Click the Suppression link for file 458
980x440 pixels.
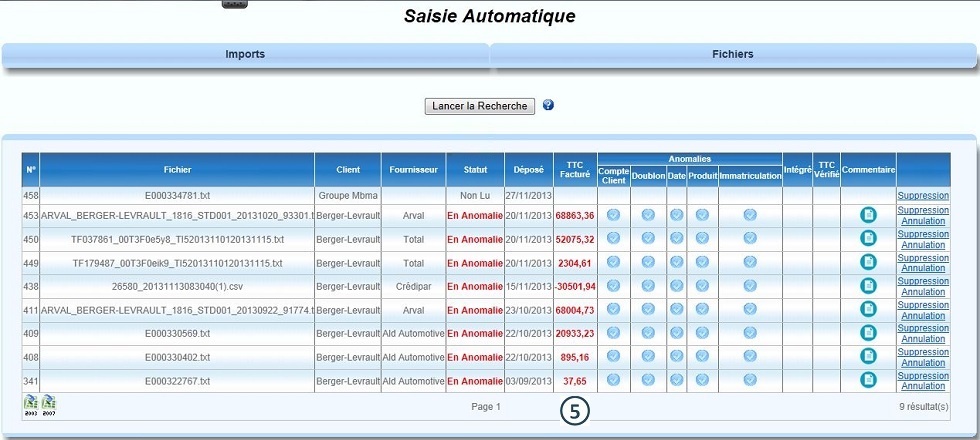point(922,196)
